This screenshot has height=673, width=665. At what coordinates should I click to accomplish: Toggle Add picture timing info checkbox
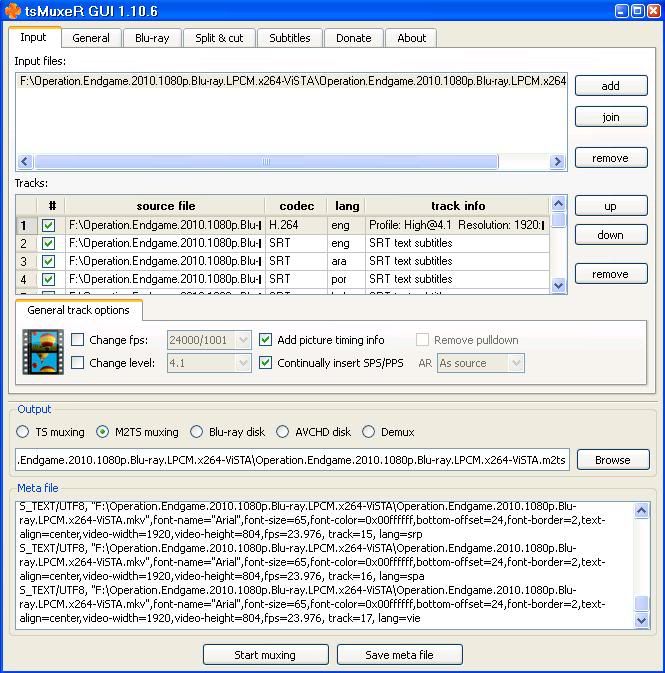265,340
